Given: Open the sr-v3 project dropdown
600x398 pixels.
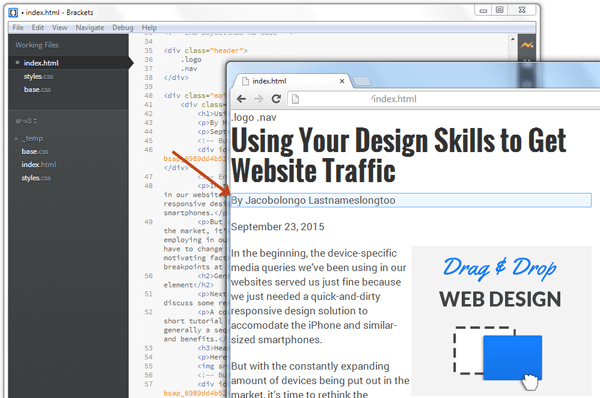Looking at the screenshot, I should pos(26,121).
